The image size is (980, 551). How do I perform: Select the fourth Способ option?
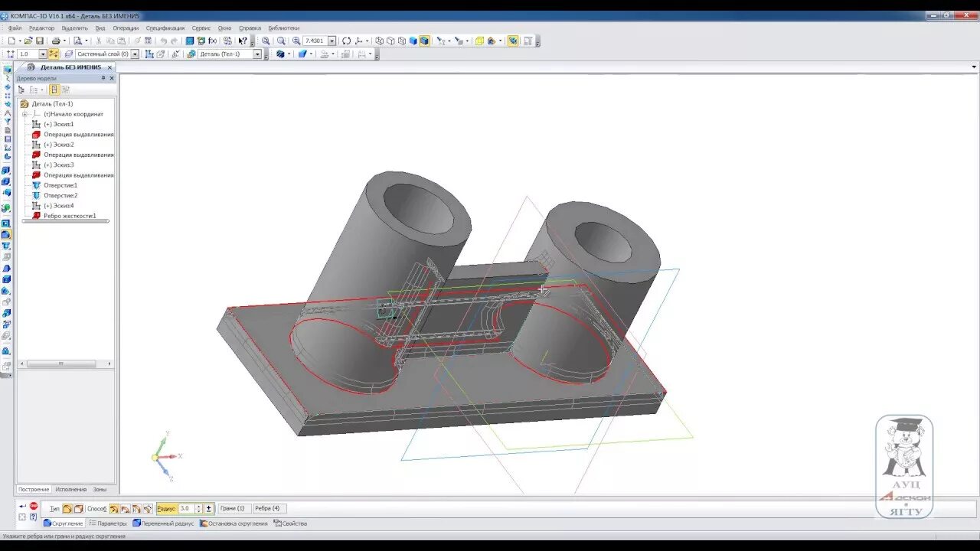(x=148, y=508)
